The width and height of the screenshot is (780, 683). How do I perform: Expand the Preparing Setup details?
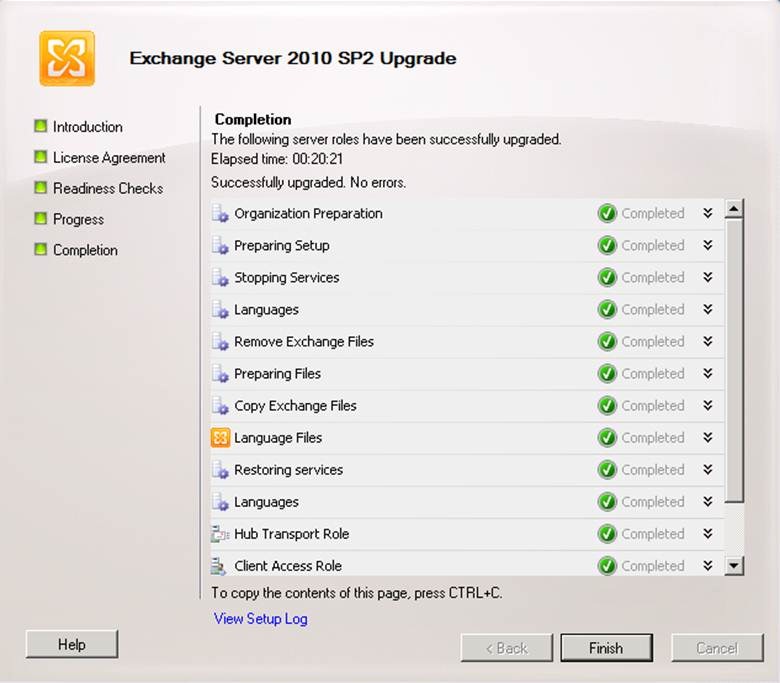(x=708, y=245)
